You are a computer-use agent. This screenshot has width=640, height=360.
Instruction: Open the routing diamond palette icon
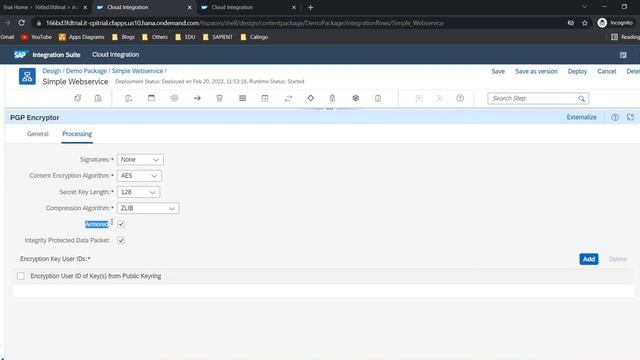(311, 98)
